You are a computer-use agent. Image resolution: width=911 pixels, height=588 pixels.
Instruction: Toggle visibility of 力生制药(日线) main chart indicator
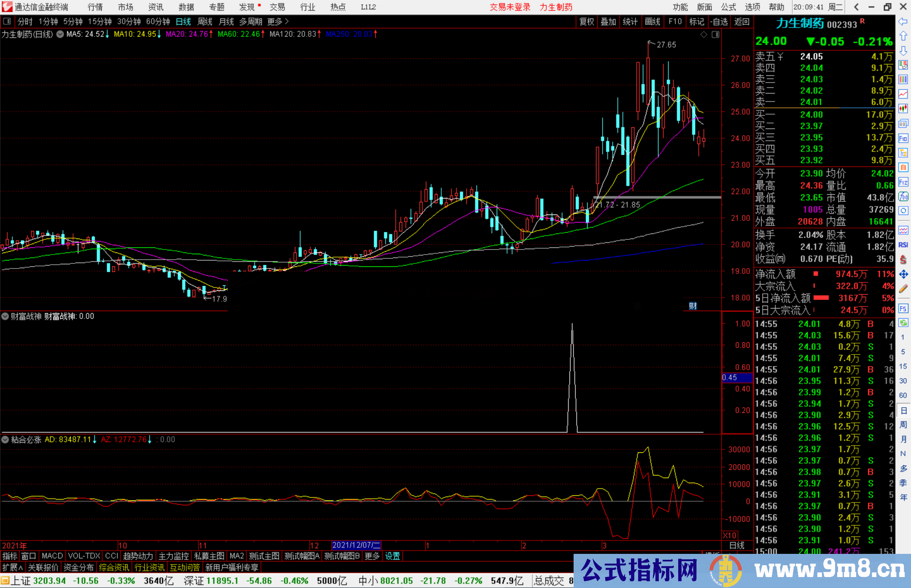click(x=60, y=34)
